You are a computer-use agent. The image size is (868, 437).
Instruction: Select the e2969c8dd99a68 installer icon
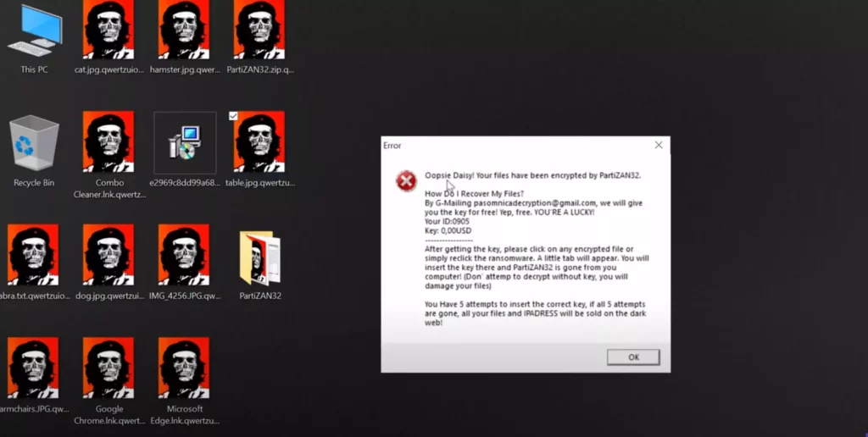(185, 143)
